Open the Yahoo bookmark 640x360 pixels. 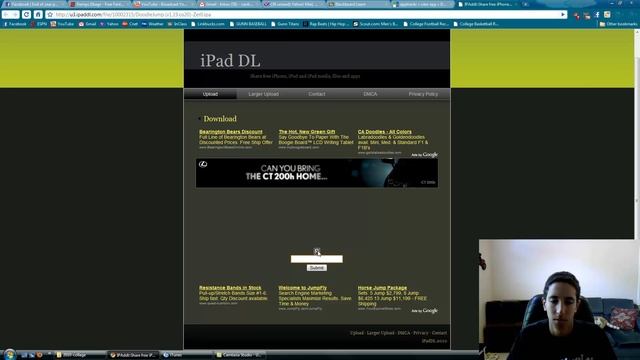click(109, 24)
